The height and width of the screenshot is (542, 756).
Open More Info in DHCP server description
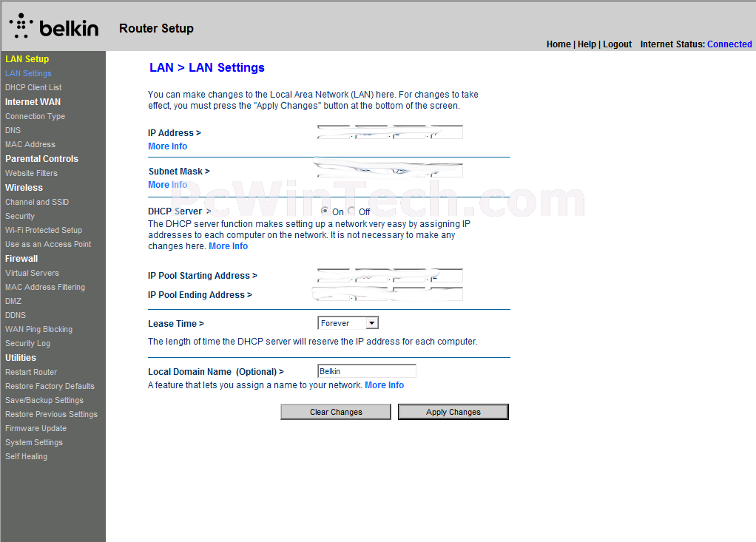coord(228,246)
